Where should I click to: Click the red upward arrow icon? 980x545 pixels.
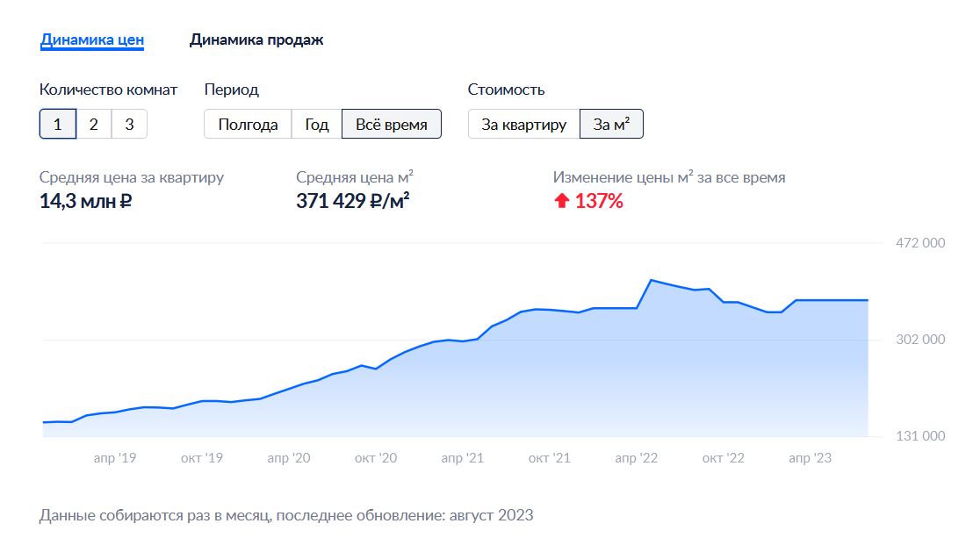click(561, 200)
